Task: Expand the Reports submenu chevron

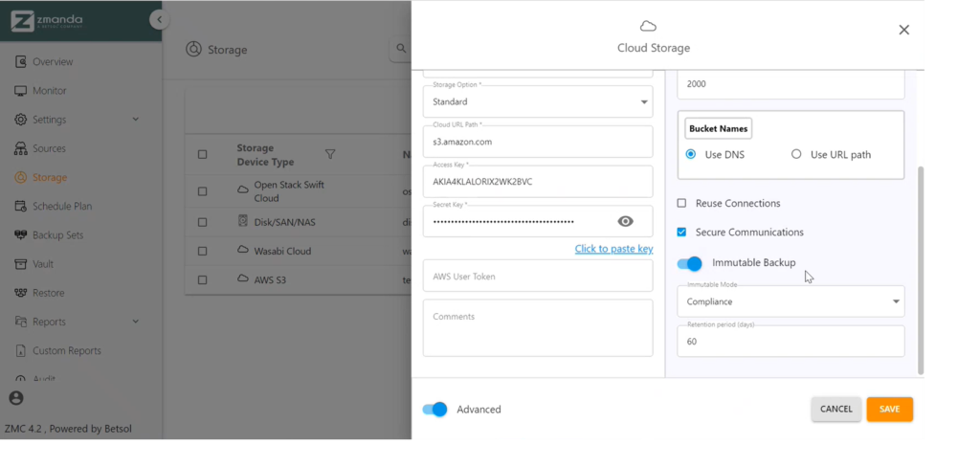Action: tap(136, 322)
